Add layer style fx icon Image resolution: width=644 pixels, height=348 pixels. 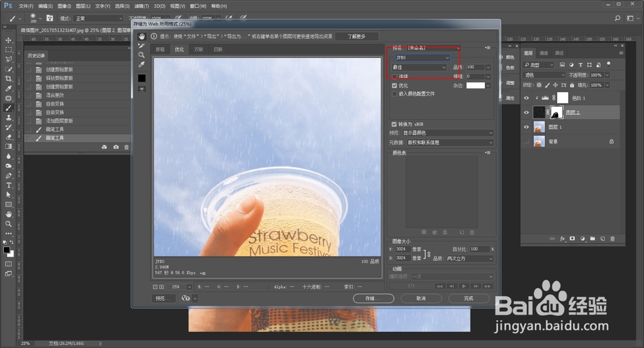[562, 239]
